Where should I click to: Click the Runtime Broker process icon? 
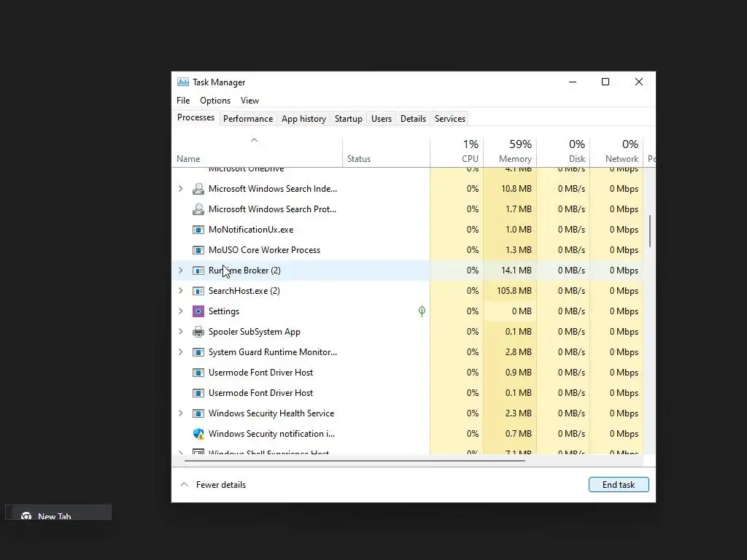(x=198, y=271)
